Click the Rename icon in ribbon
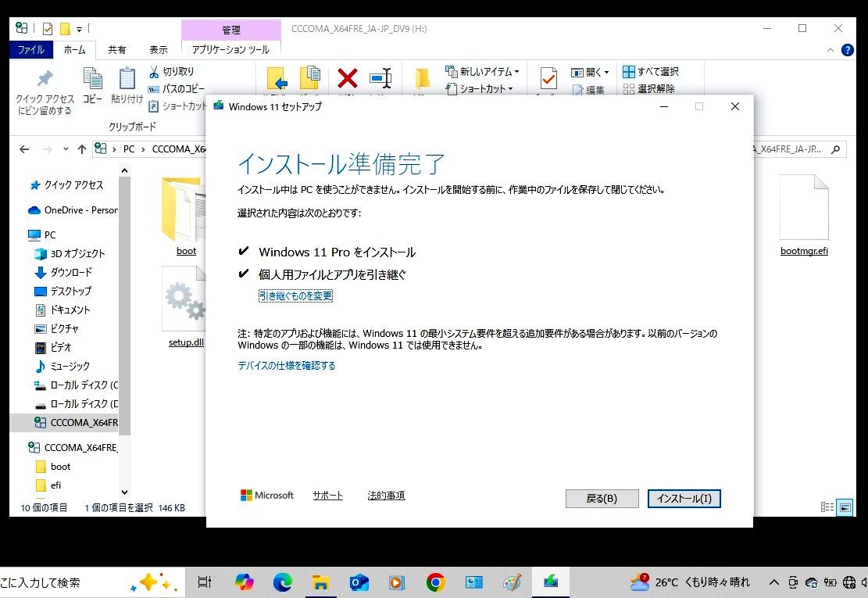This screenshot has height=598, width=868. pyautogui.click(x=380, y=78)
